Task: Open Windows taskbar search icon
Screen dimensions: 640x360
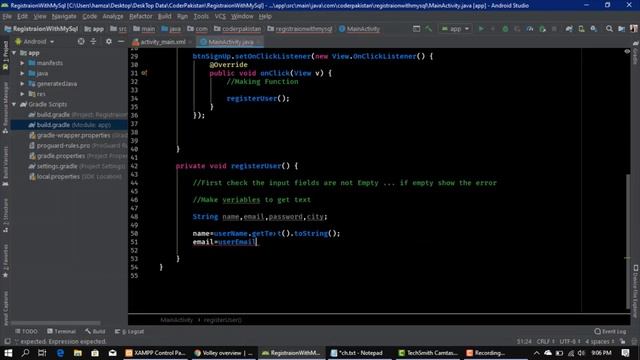Action: tap(25, 353)
